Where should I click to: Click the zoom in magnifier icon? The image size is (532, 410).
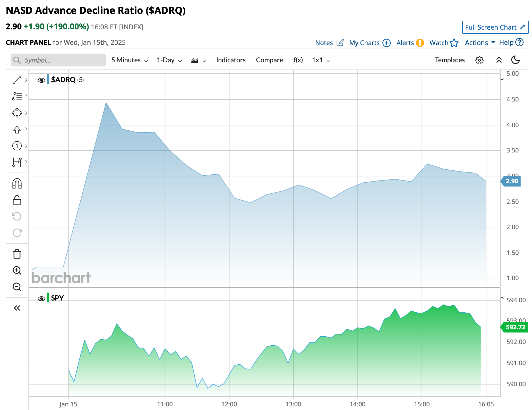tap(17, 270)
